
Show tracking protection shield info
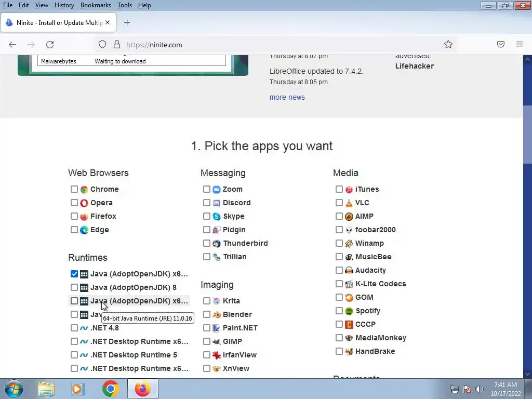pyautogui.click(x=102, y=45)
